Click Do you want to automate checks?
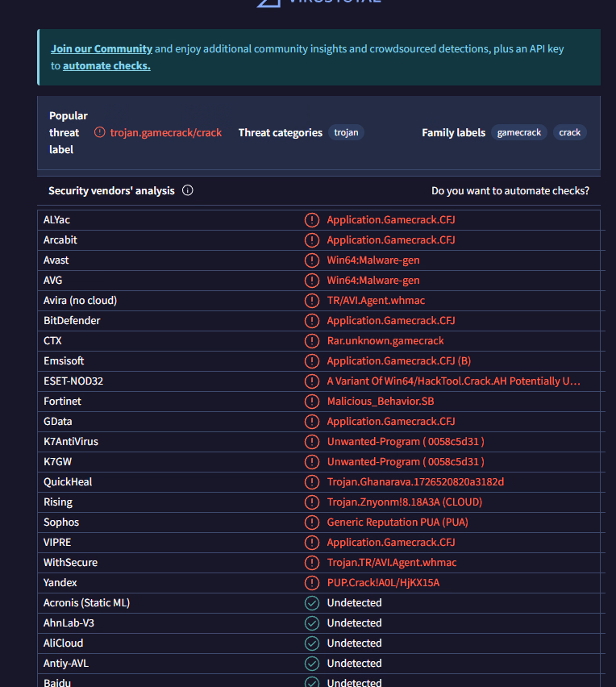The width and height of the screenshot is (616, 687). click(x=510, y=191)
